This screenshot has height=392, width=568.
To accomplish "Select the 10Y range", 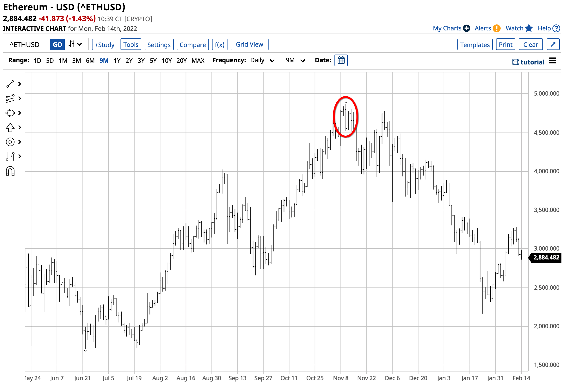I will [x=167, y=60].
